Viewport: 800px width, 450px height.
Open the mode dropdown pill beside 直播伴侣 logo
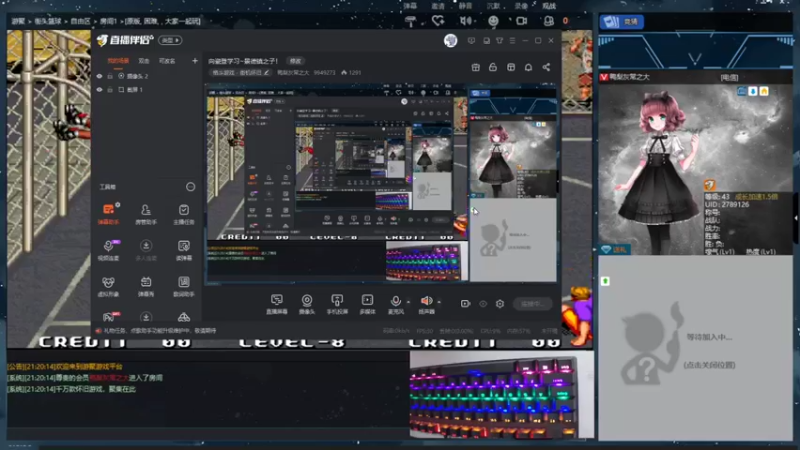tap(170, 40)
